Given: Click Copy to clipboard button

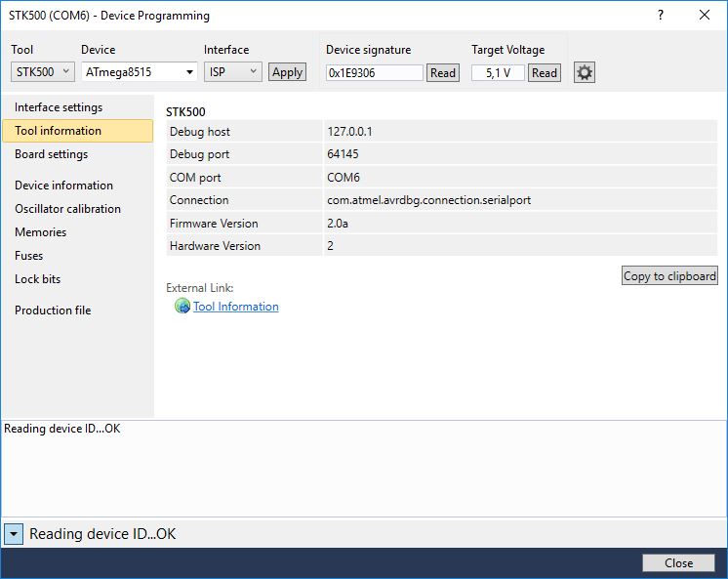Looking at the screenshot, I should [669, 275].
